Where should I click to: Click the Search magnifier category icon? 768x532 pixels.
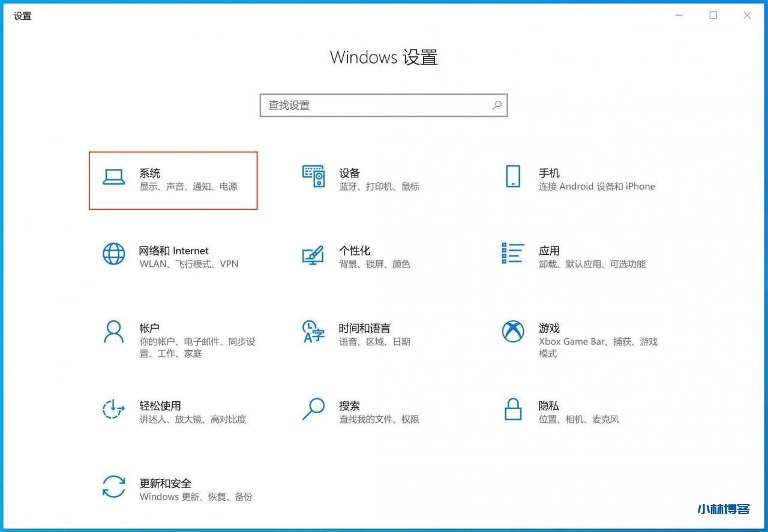pyautogui.click(x=313, y=409)
